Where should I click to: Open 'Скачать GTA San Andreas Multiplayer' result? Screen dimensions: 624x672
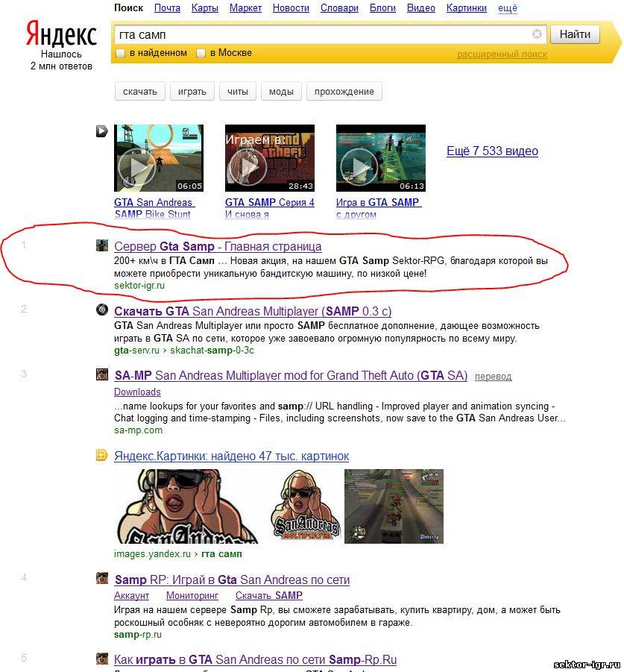253,311
